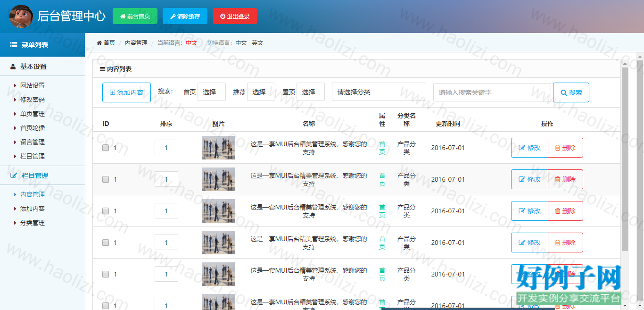Check the third row checkbox

point(106,211)
